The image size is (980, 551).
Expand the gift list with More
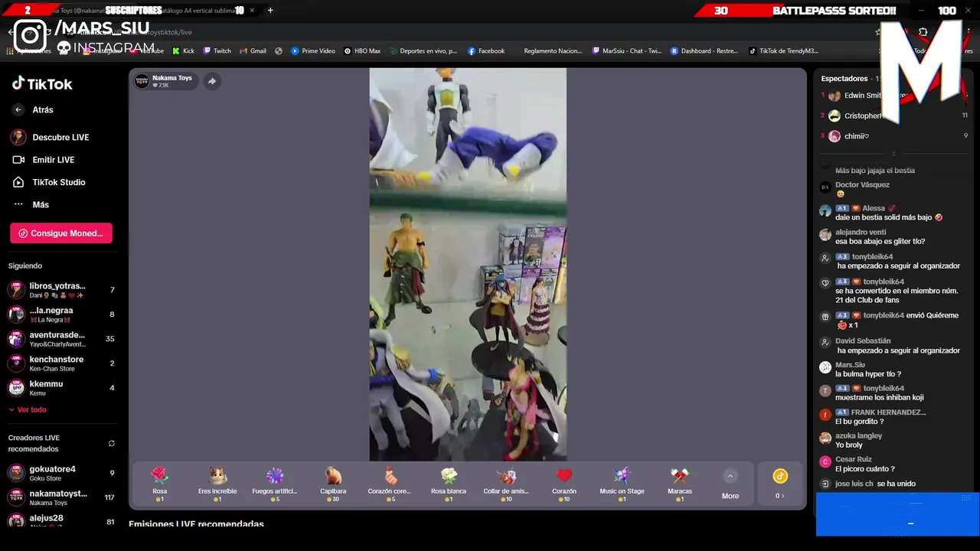coord(730,485)
